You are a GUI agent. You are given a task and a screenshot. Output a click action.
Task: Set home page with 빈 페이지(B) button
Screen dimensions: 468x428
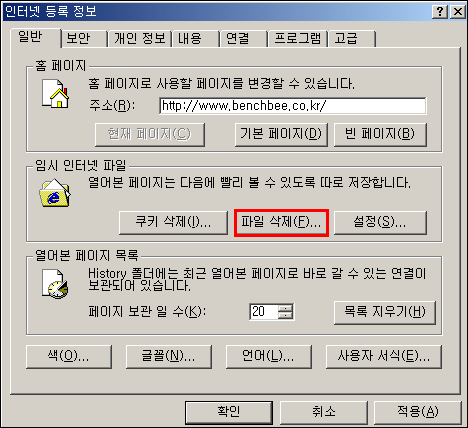tap(380, 135)
